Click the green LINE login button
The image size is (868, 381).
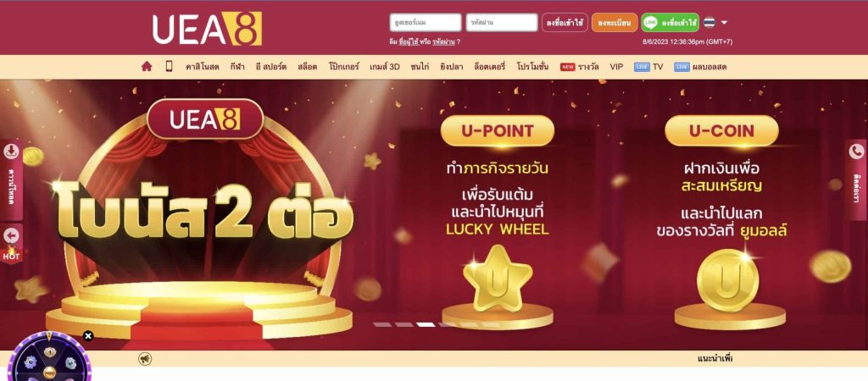click(670, 23)
